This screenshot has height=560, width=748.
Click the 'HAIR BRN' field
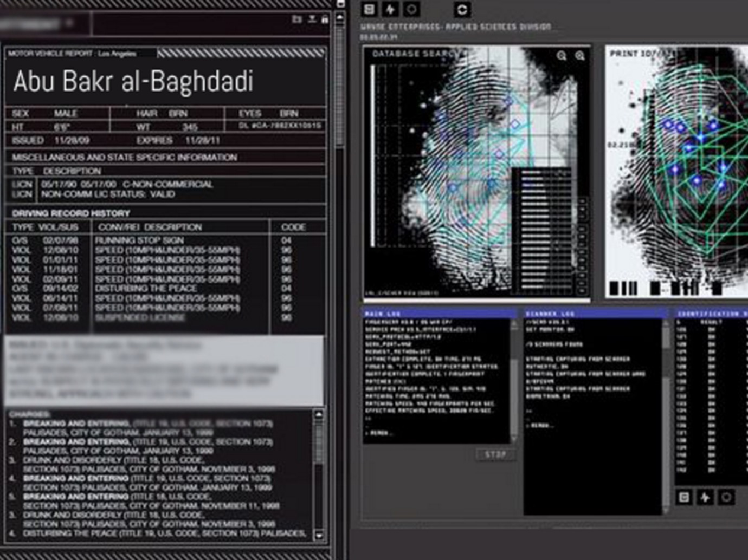tap(162, 113)
